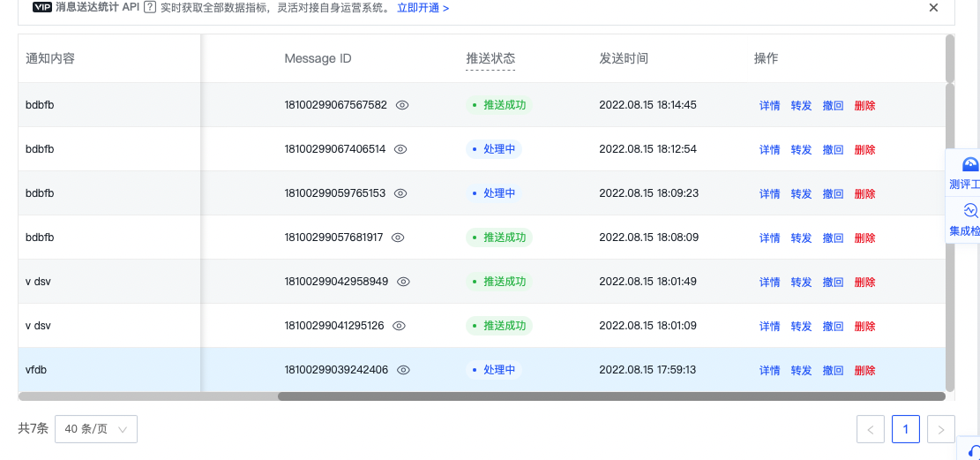This screenshot has height=460, width=980.
Task: Select page 1 in pagination
Action: click(x=906, y=429)
